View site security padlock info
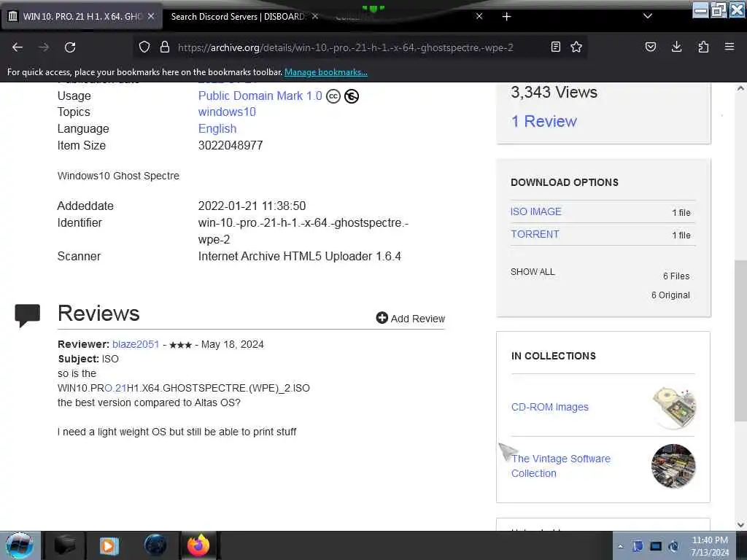The height and width of the screenshot is (560, 747). 165,47
